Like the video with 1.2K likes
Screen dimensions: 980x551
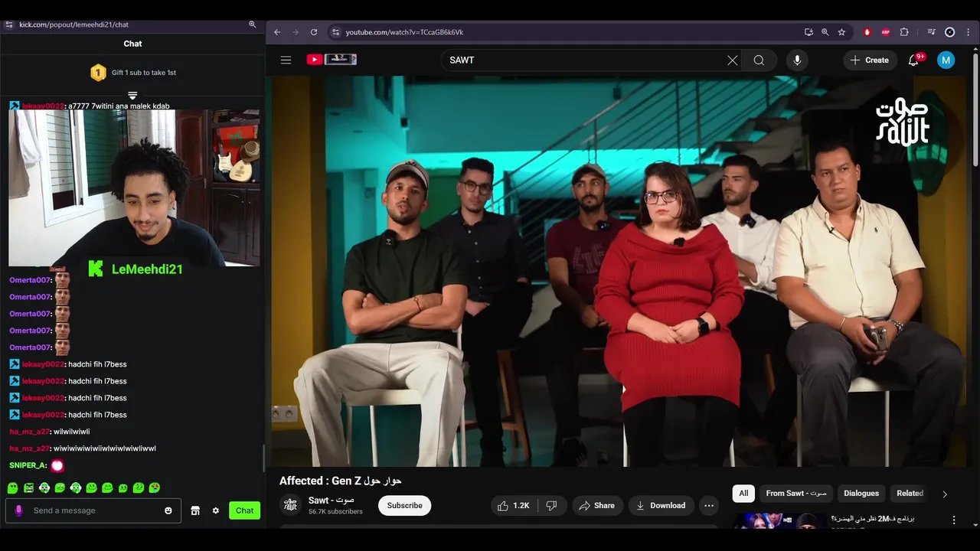tap(513, 506)
